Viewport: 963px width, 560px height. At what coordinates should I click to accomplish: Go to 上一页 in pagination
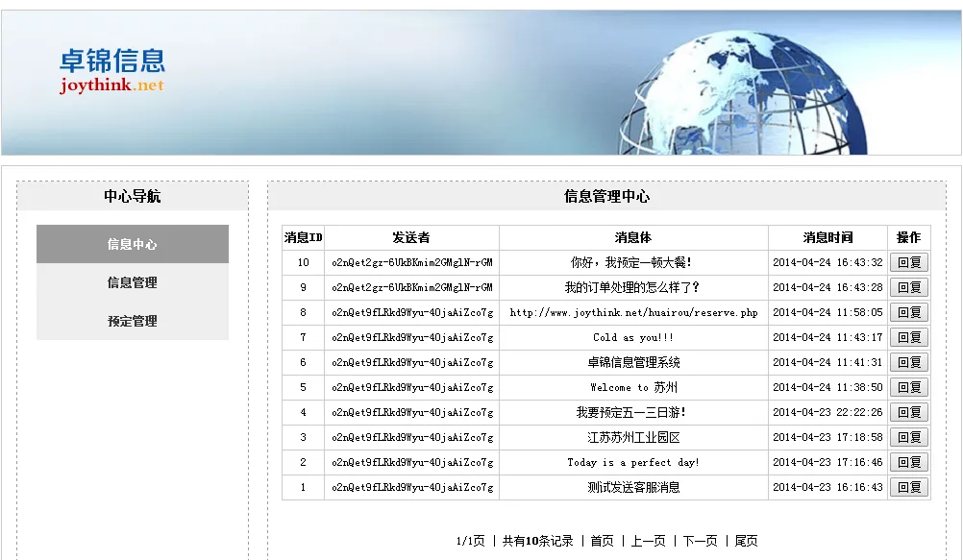pos(649,541)
